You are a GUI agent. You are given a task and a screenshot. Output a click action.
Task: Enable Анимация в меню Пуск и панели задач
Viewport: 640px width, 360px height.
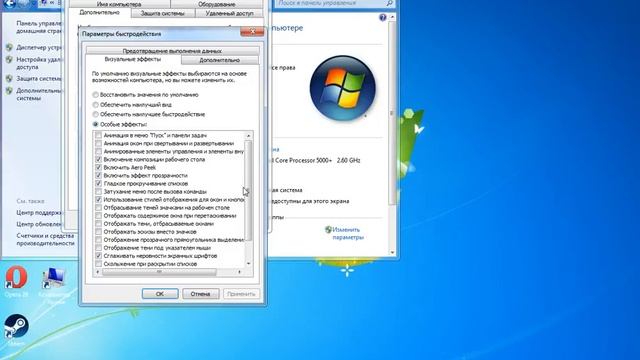[x=98, y=135]
